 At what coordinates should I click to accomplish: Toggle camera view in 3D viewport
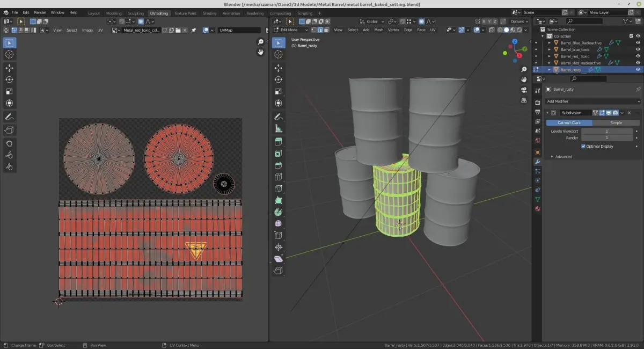(x=524, y=89)
